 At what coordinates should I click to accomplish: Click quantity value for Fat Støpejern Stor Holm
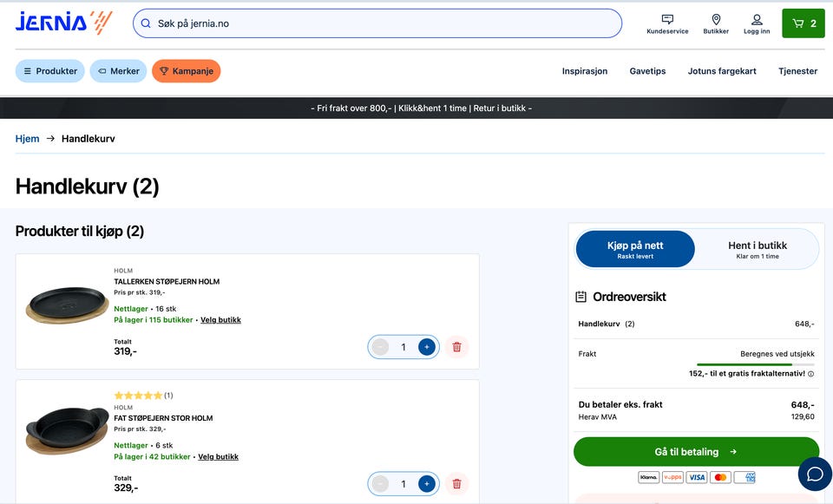403,484
